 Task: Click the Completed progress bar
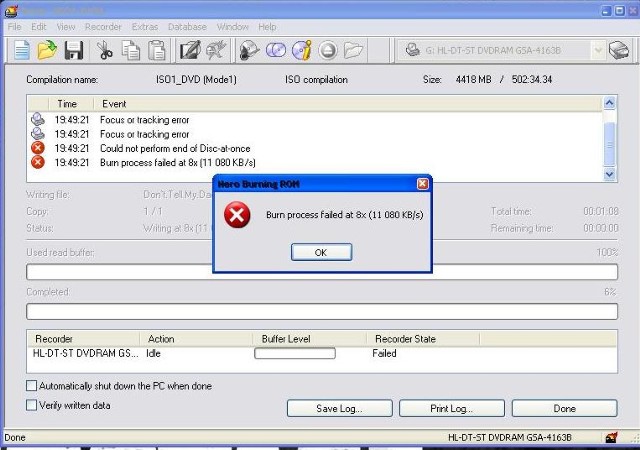322,312
